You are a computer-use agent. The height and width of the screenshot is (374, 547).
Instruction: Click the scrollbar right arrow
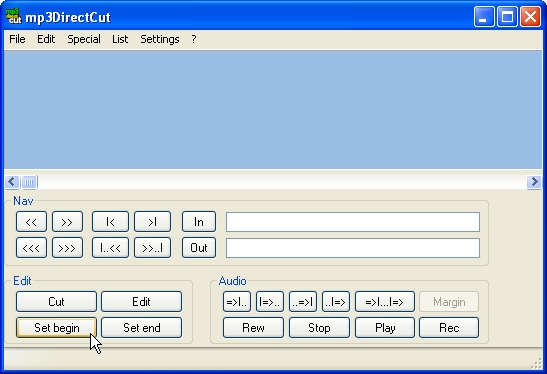pyautogui.click(x=534, y=182)
